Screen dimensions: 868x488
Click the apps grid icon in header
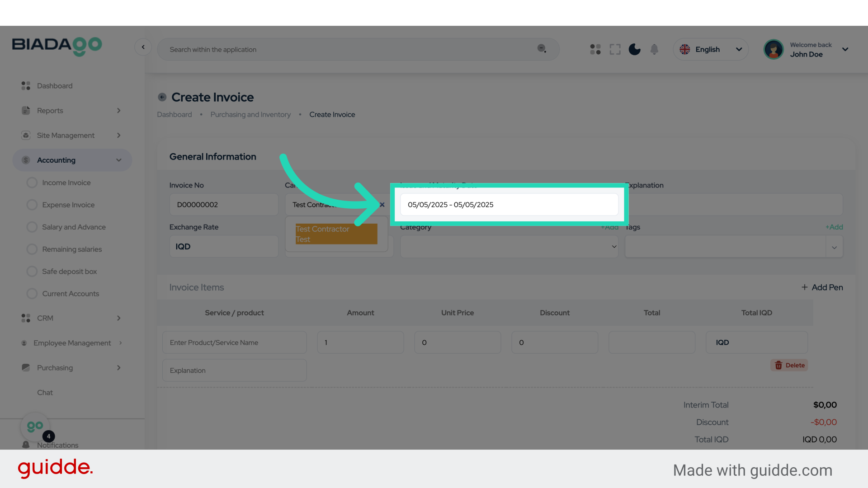click(x=595, y=49)
